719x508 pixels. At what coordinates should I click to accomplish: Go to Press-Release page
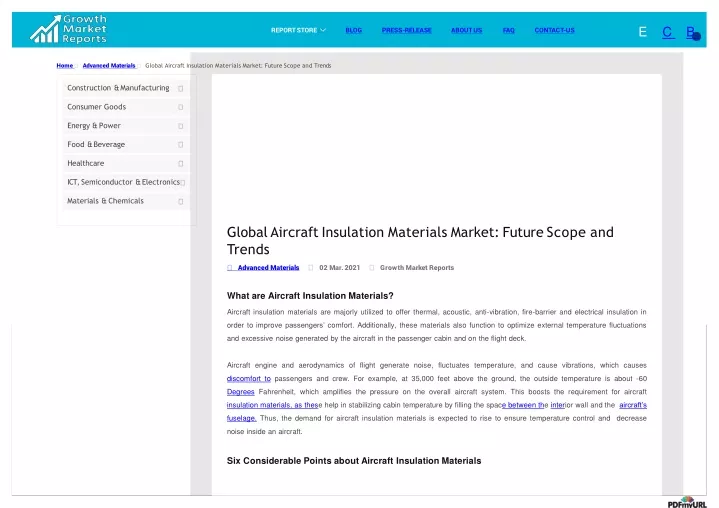[x=407, y=30]
